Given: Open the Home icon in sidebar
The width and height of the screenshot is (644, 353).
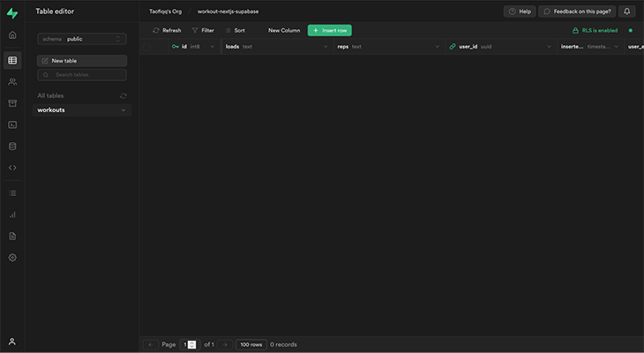Looking at the screenshot, I should coord(12,35).
